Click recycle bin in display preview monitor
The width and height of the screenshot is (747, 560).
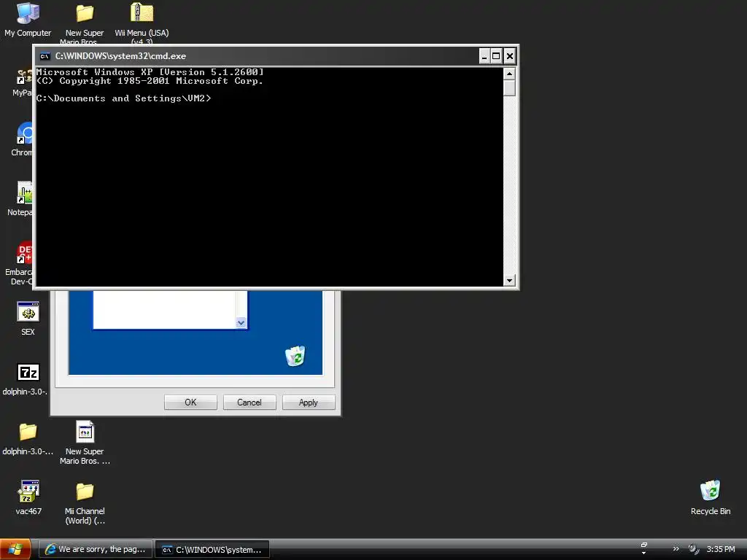click(295, 356)
